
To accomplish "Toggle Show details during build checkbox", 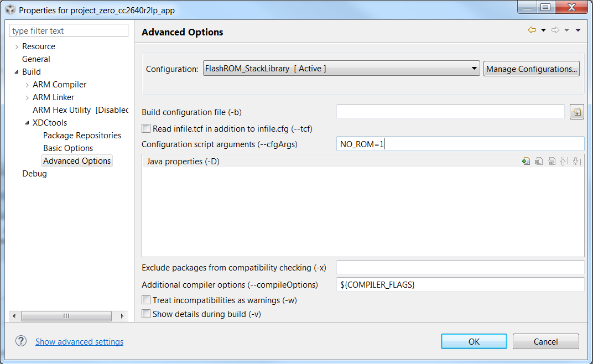I will point(146,314).
